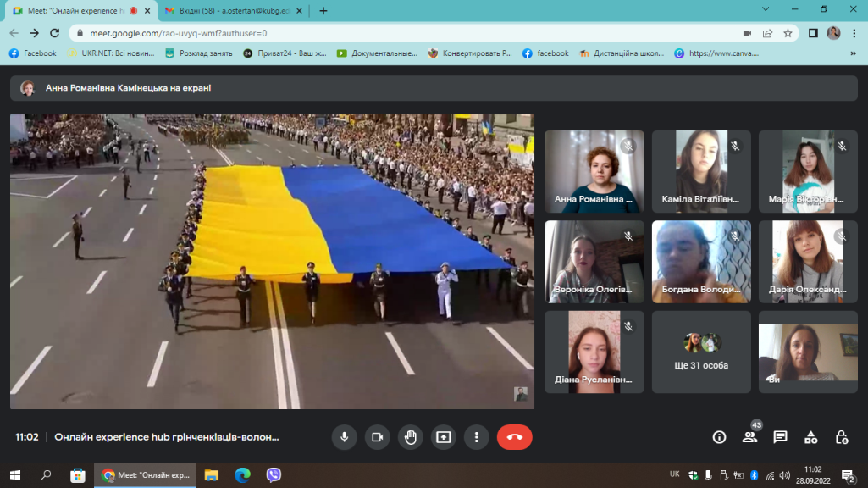Viewport: 868px width, 488px height.
Task: Raise your hand in the meeting
Action: (411, 437)
